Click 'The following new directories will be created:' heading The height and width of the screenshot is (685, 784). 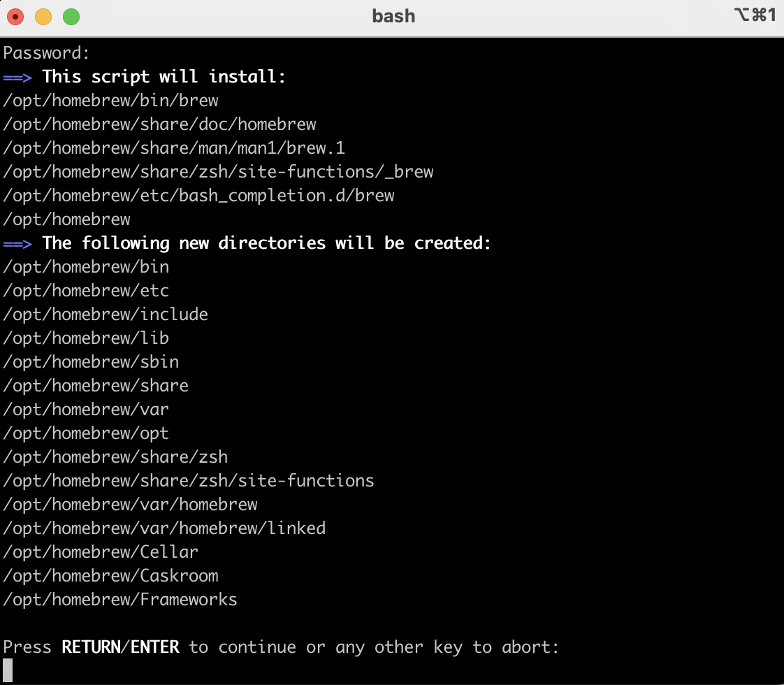[266, 243]
